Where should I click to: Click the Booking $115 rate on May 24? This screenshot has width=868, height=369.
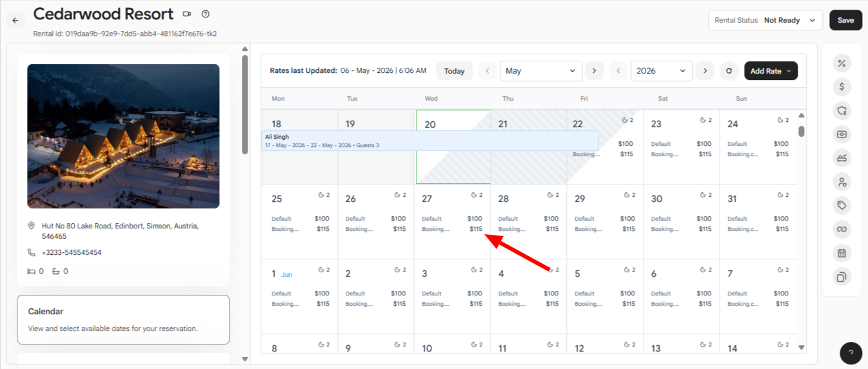click(x=758, y=154)
